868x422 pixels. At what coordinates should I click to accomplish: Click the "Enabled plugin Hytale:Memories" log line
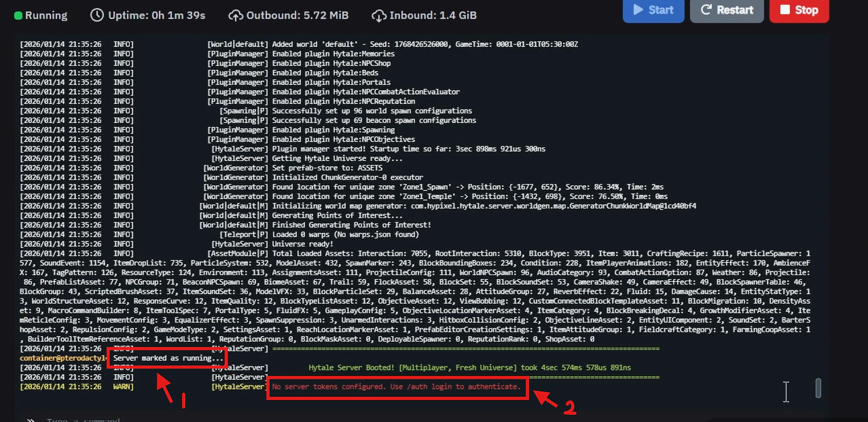tap(333, 54)
